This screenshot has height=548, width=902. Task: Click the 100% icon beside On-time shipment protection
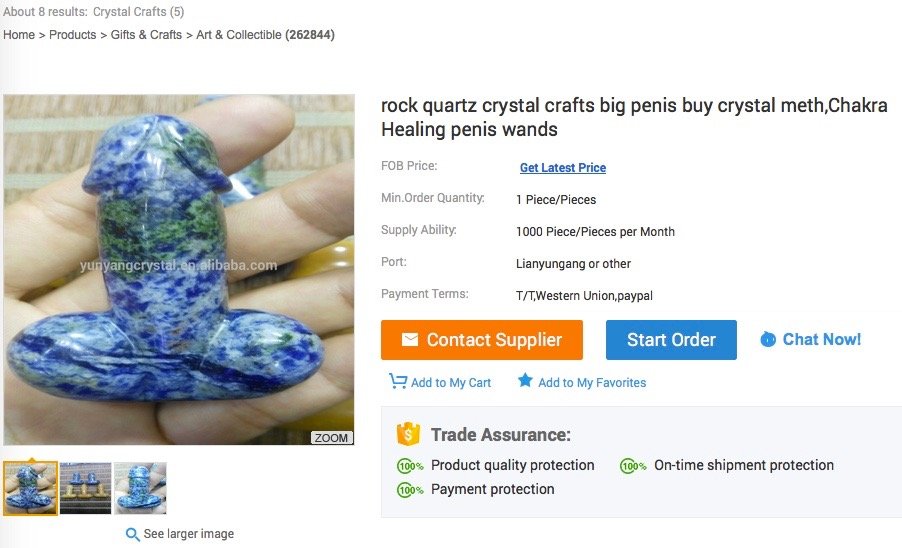tap(633, 466)
